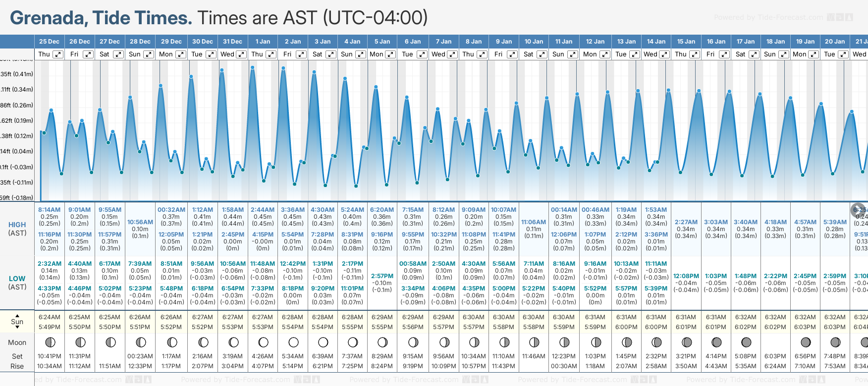Screen dimensions: 868x386
Task: Expand the Thu 25 Dec day view
Action: 58,54
